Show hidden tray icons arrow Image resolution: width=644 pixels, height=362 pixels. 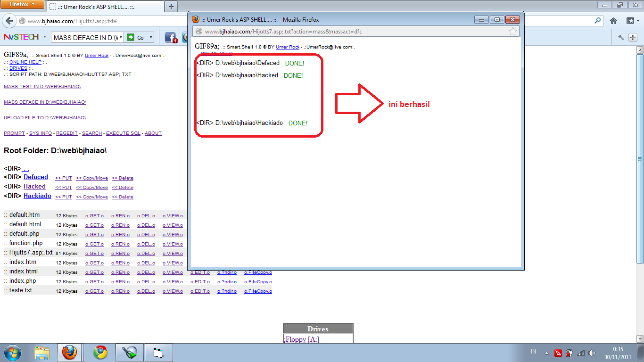546,353
